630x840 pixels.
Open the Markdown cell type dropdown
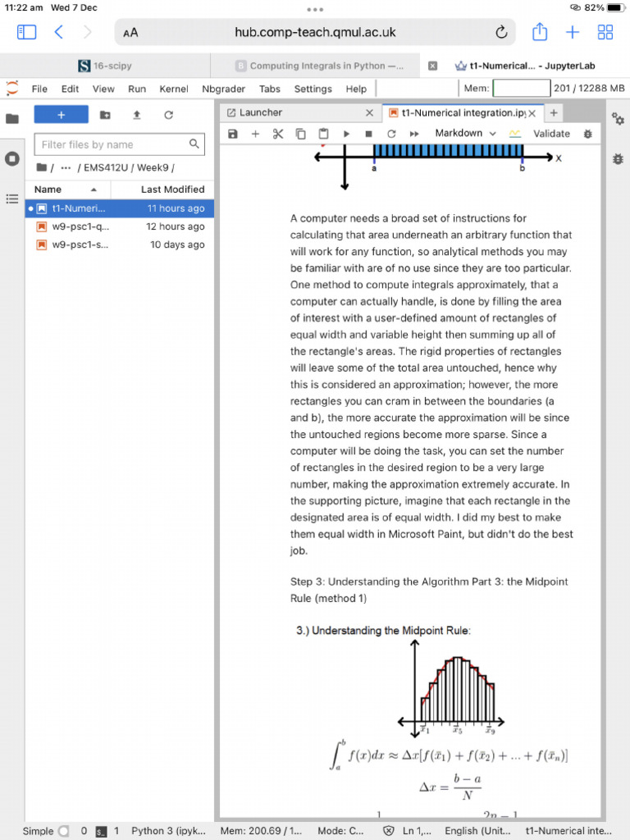(x=465, y=134)
